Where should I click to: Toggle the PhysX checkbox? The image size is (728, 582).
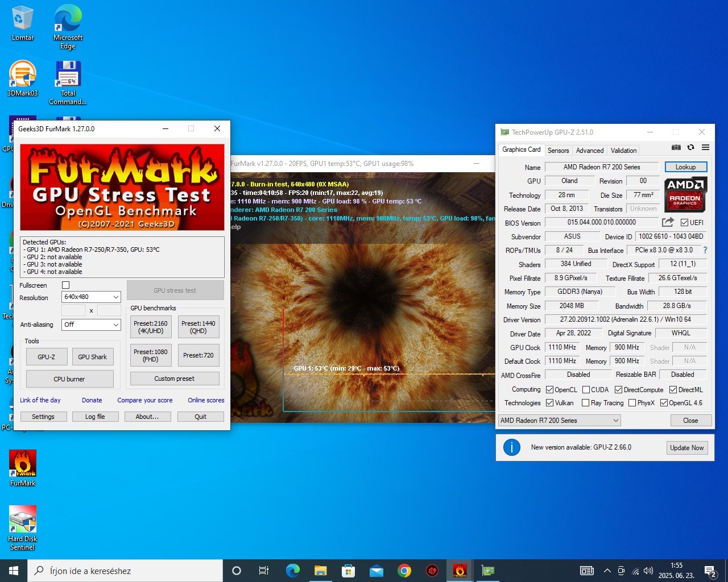(632, 403)
